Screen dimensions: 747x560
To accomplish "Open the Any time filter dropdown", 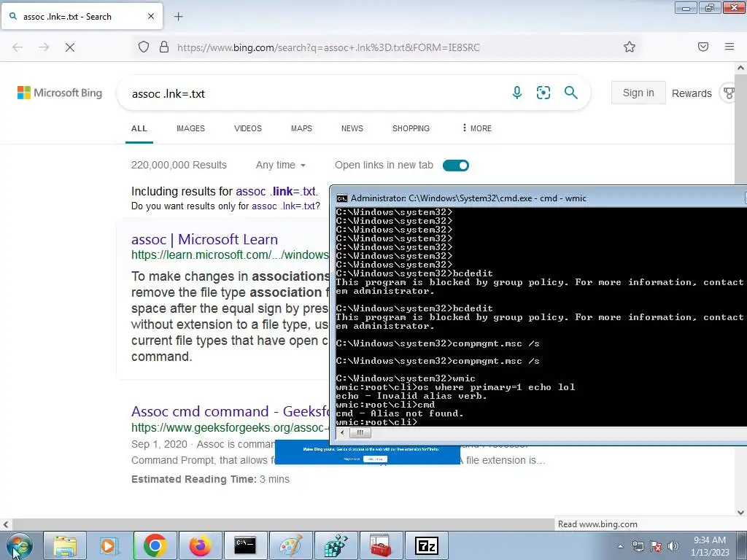I will (x=281, y=166).
